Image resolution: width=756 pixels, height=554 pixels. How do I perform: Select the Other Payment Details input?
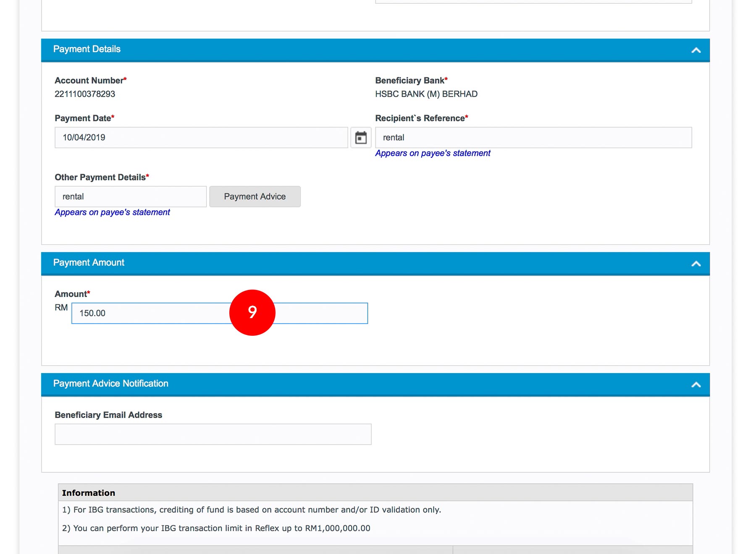tap(130, 196)
